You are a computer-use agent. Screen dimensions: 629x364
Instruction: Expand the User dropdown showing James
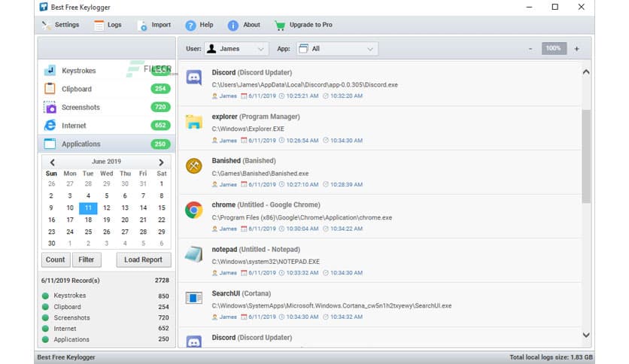[236, 48]
